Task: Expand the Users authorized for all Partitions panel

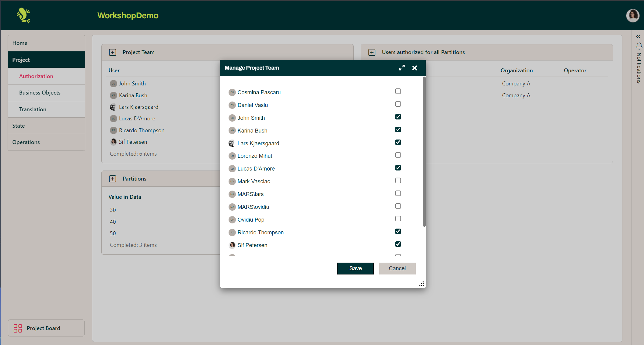Action: [x=372, y=52]
